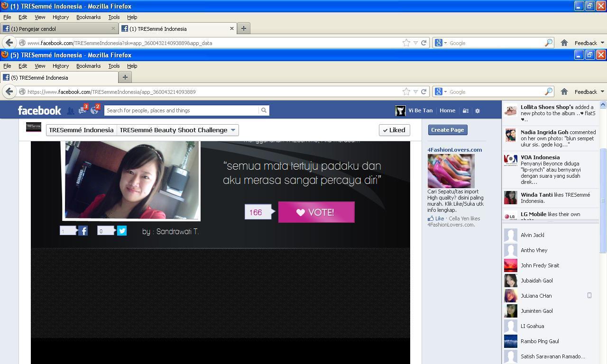Expand TRESemmé Beauty Shoot Challenge dropdown
The image size is (607, 364).
[233, 130]
